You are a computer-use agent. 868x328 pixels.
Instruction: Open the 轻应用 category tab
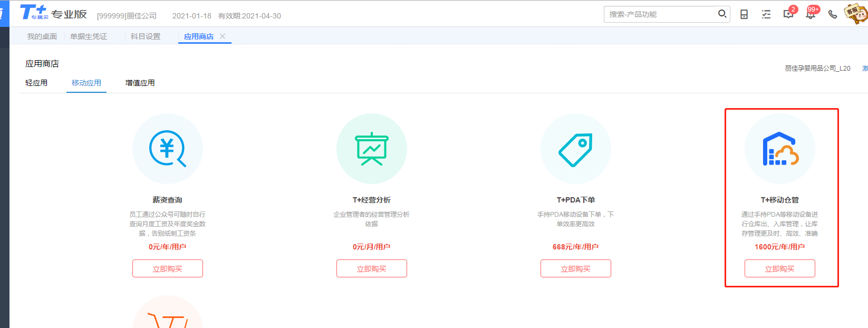click(36, 83)
